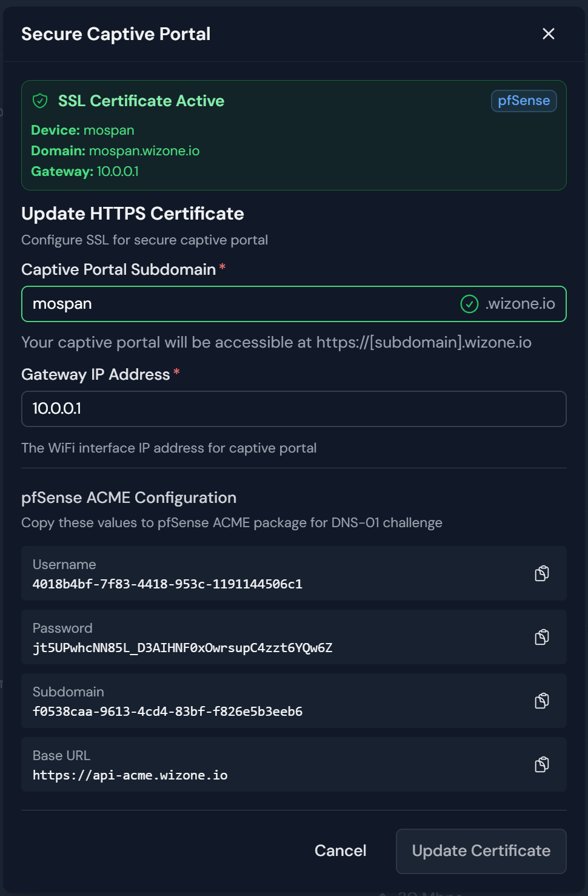The height and width of the screenshot is (896, 588).
Task: Click the Update Certificate button
Action: point(480,851)
